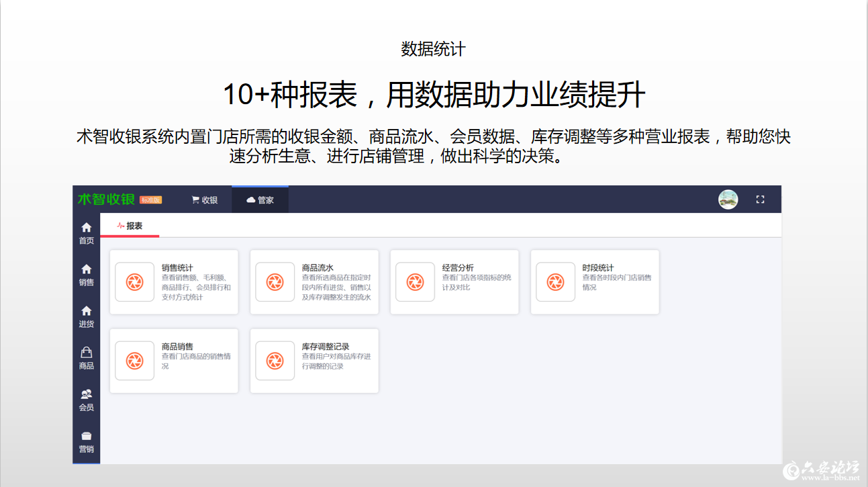Open the user profile avatar
The width and height of the screenshot is (868, 487).
click(728, 200)
